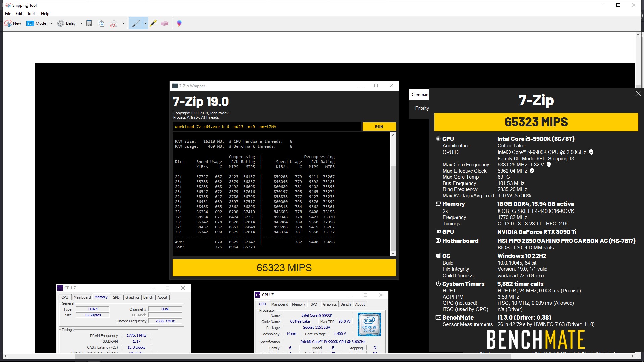Click the Priority label in Command window

422,108
